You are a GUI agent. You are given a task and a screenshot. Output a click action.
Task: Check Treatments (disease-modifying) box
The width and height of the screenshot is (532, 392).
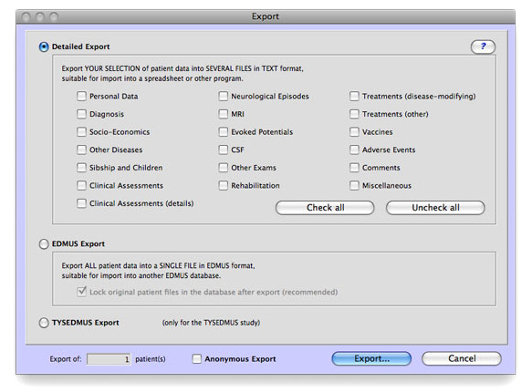[354, 97]
